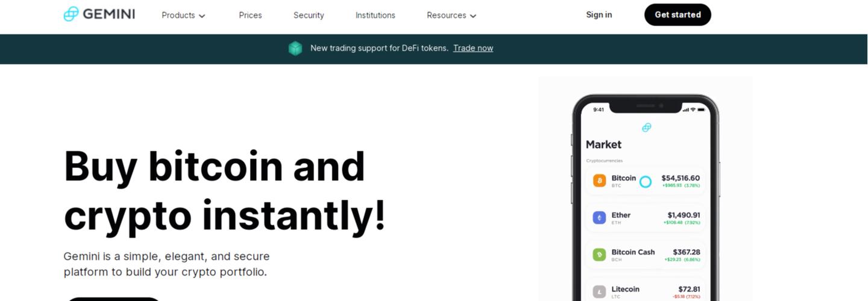Image resolution: width=868 pixels, height=301 pixels.
Task: Open the Prices page
Action: (250, 15)
